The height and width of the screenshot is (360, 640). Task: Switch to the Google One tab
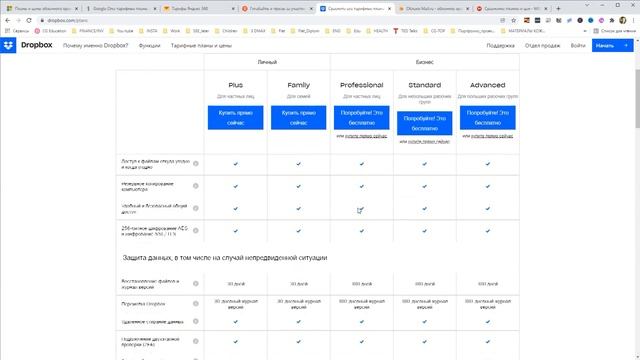coord(119,8)
